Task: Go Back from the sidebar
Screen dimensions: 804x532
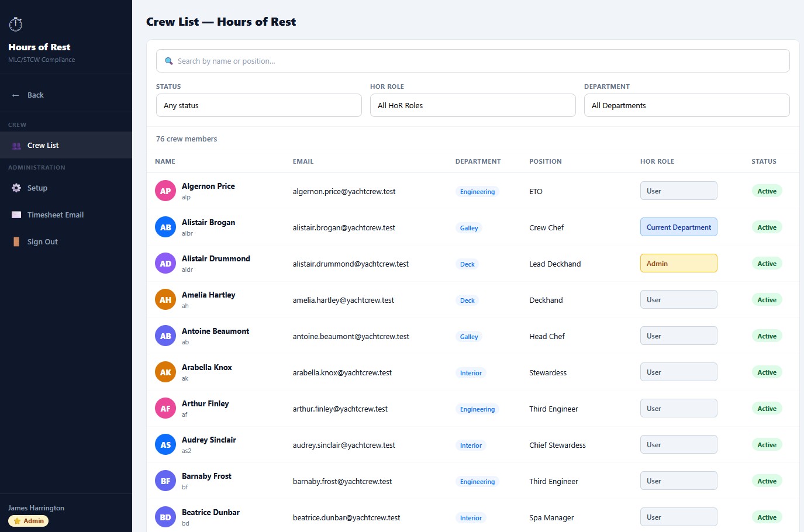Action: (x=66, y=95)
